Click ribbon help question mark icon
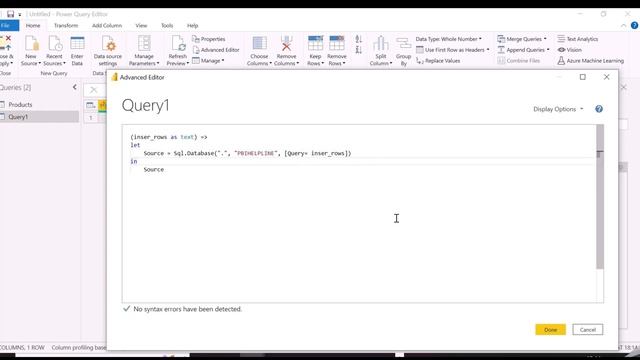 tap(634, 25)
